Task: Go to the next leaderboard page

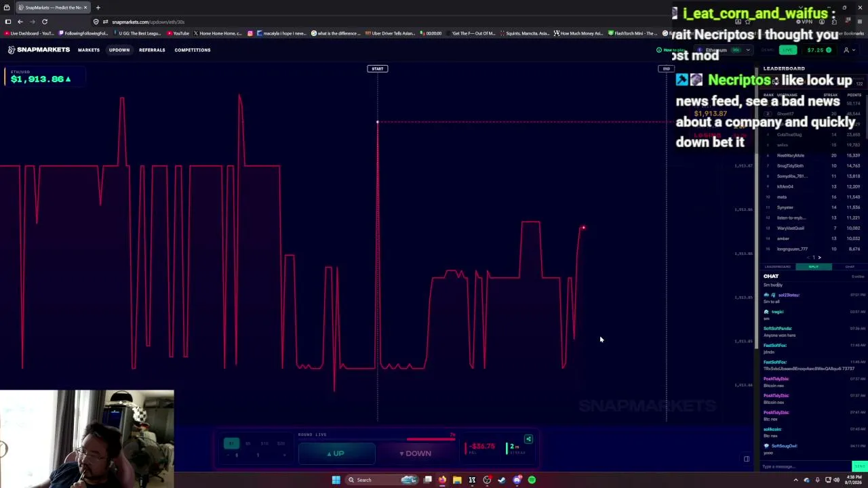Action: point(819,258)
